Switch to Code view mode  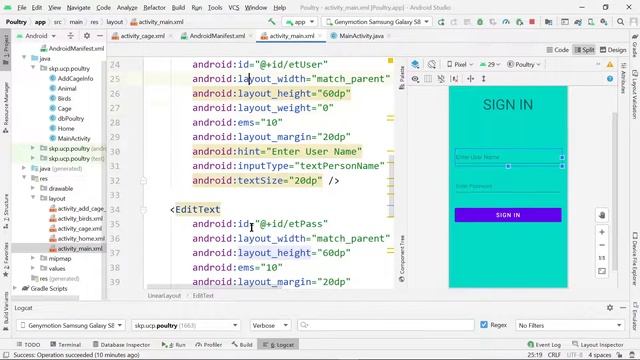[558, 50]
